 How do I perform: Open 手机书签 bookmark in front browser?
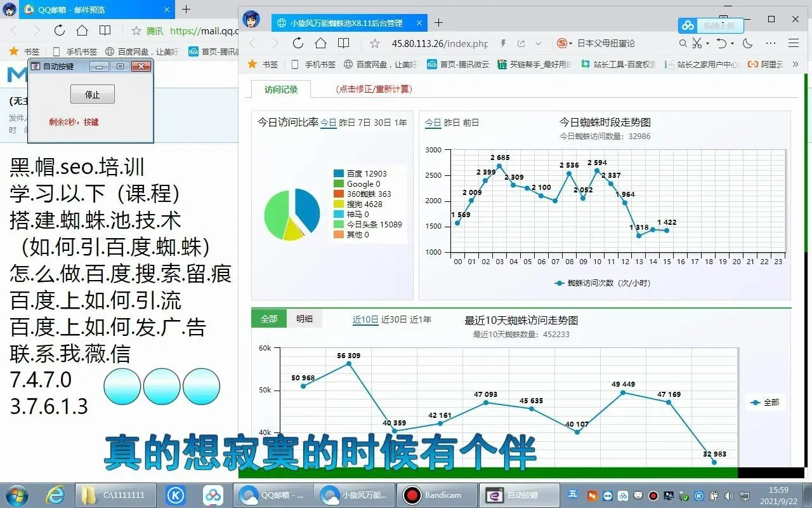coord(313,64)
